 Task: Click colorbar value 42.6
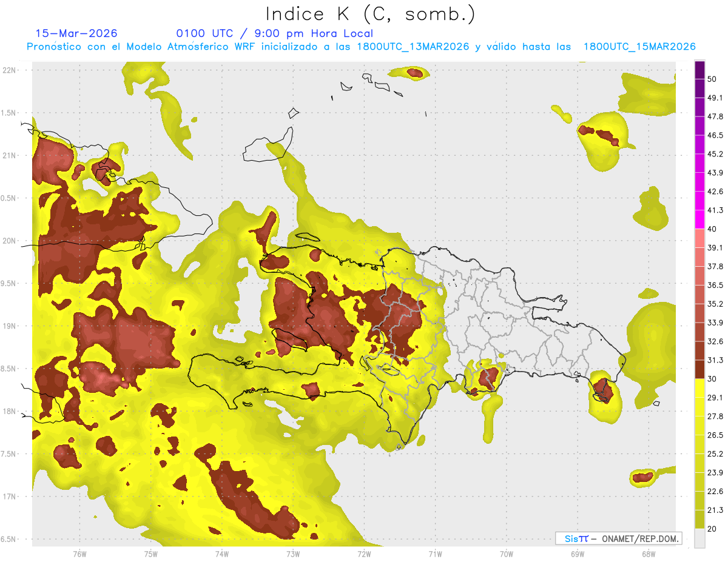pos(715,192)
